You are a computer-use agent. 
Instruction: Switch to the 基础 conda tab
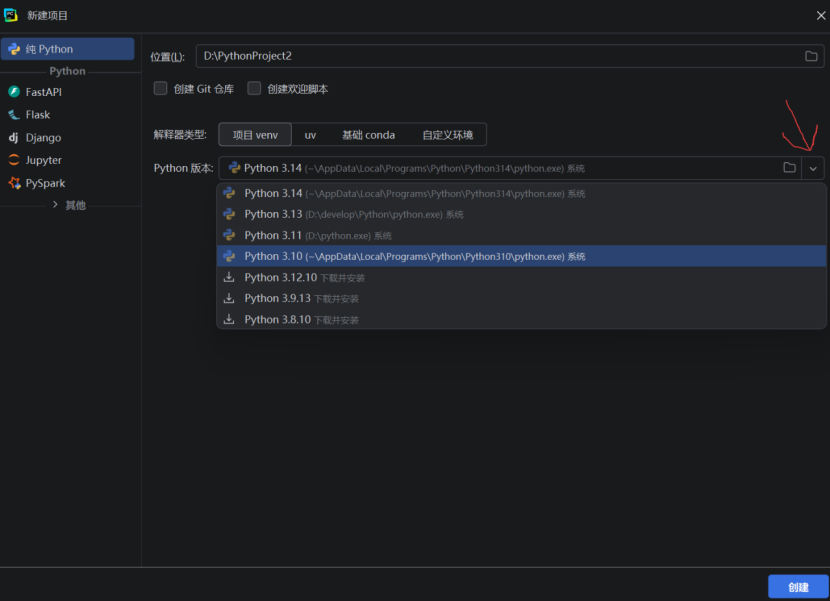[368, 135]
